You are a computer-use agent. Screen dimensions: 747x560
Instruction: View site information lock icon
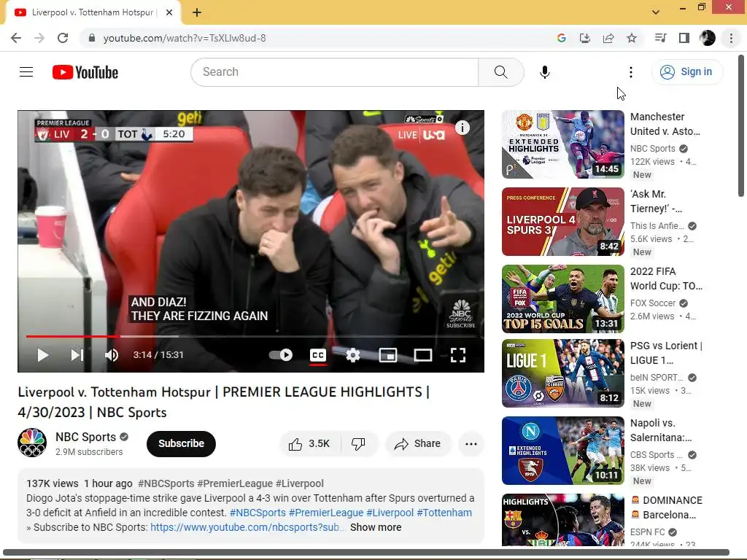[91, 38]
